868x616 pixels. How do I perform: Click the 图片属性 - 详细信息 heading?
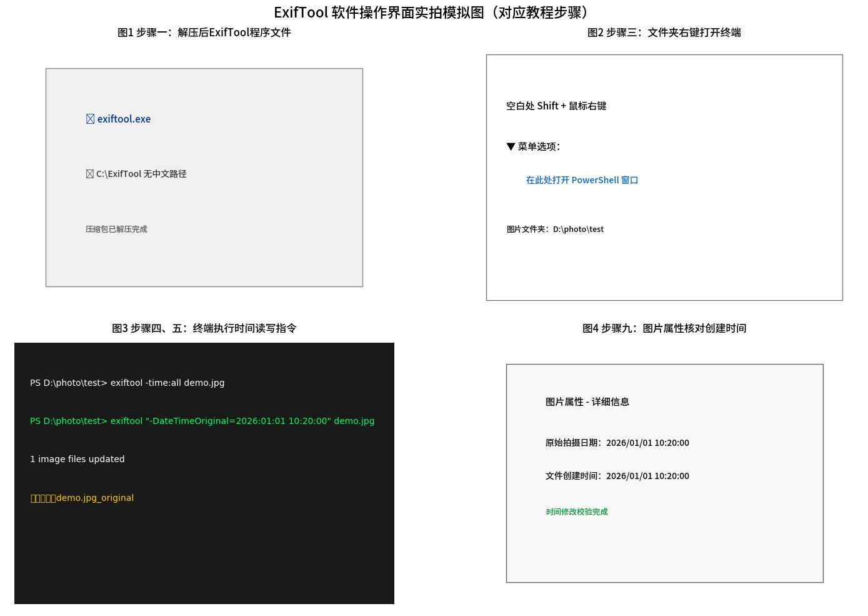click(587, 401)
